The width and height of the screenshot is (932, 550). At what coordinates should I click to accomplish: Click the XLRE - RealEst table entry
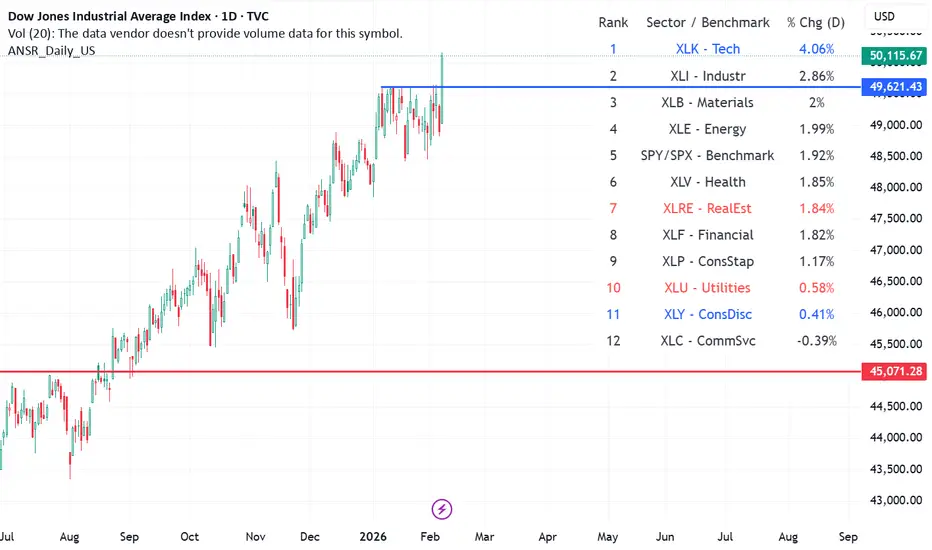707,208
